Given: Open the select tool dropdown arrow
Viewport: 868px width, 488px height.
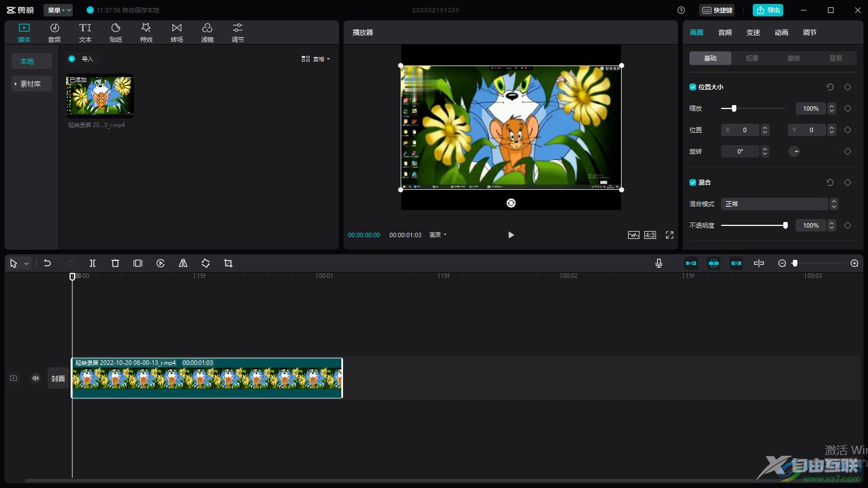Looking at the screenshot, I should 26,264.
